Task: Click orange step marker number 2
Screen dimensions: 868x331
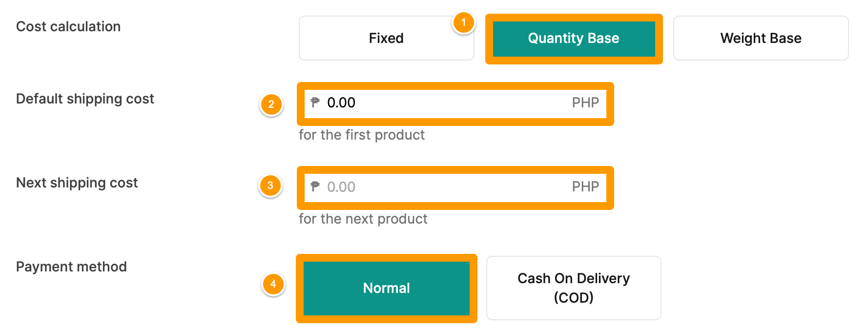Action: (271, 104)
